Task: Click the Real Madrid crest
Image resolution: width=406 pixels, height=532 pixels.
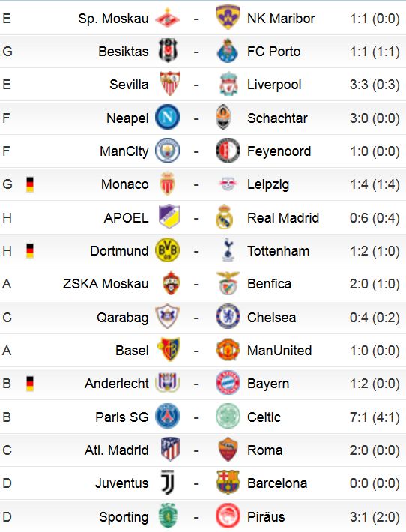Action: point(224,217)
